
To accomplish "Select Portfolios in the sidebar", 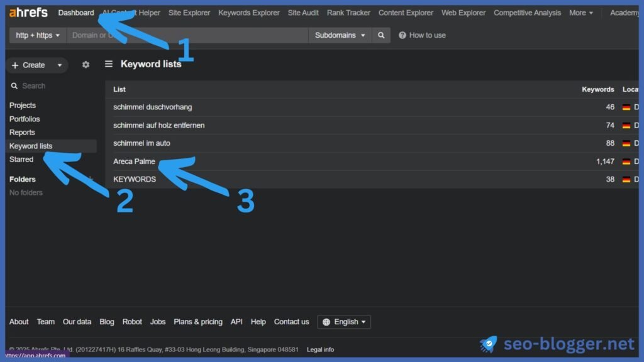I will point(25,119).
